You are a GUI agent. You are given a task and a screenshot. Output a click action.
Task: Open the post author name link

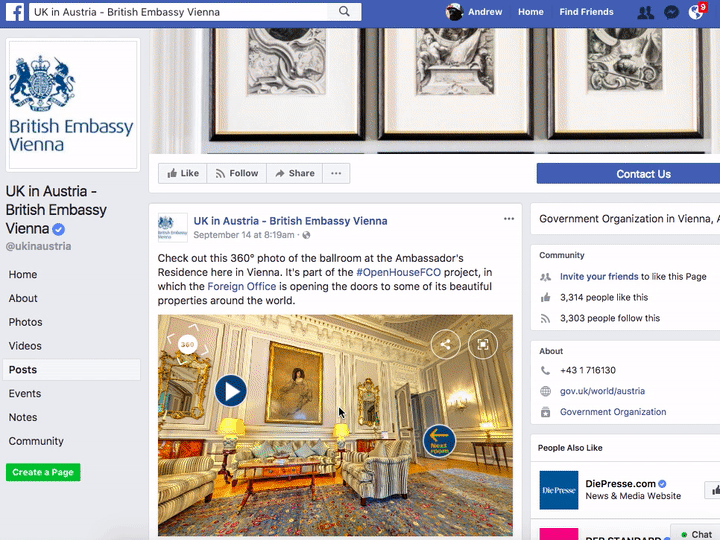290,221
